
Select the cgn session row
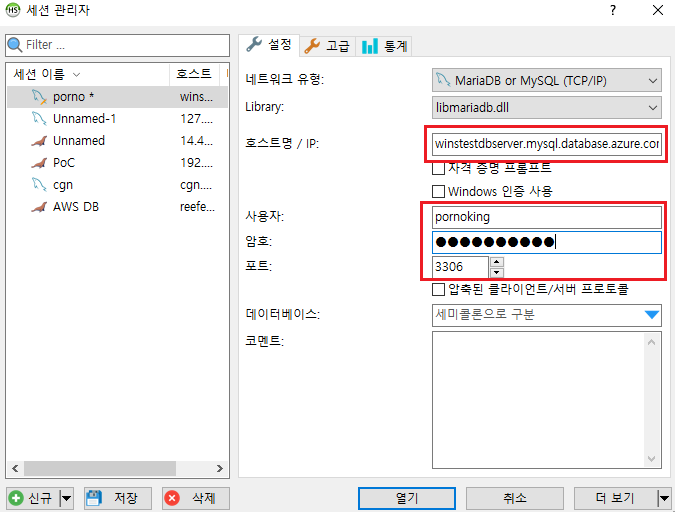[x=117, y=185]
